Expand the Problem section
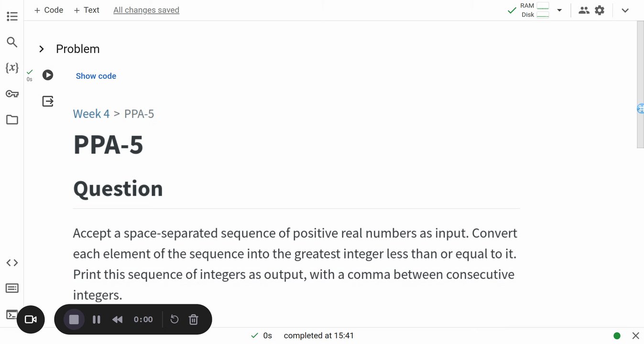The width and height of the screenshot is (644, 344). [x=42, y=49]
